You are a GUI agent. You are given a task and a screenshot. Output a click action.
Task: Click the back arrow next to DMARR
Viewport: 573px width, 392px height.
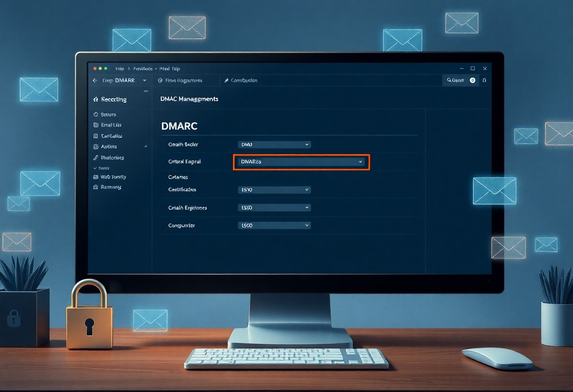(95, 80)
